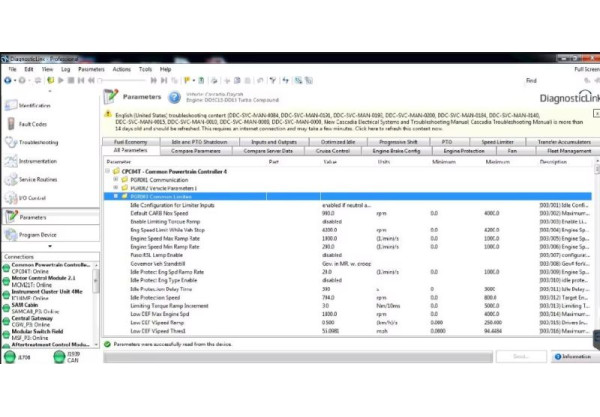Open the Program Device icon
600x417 pixels.
[x=10, y=235]
